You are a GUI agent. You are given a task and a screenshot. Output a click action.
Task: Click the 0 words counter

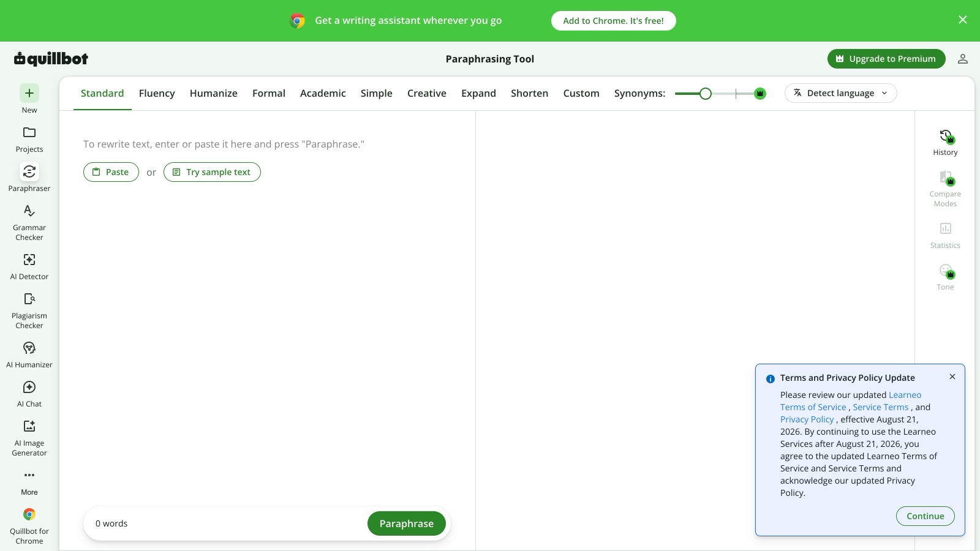click(111, 523)
